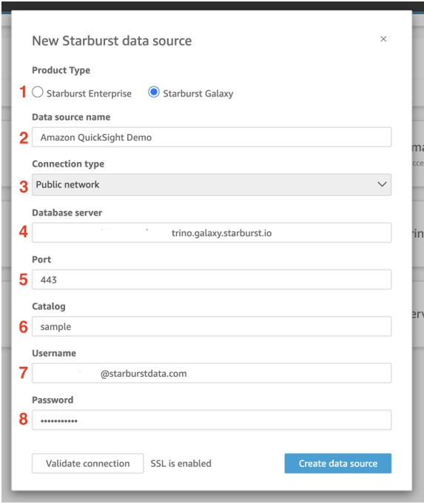
Task: Click the Database server input field
Action: [x=212, y=232]
